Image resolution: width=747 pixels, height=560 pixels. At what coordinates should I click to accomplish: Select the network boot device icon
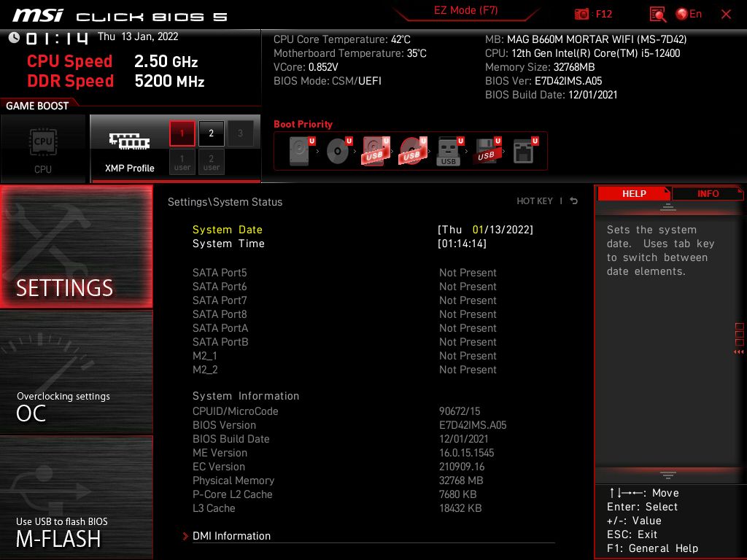click(x=525, y=151)
